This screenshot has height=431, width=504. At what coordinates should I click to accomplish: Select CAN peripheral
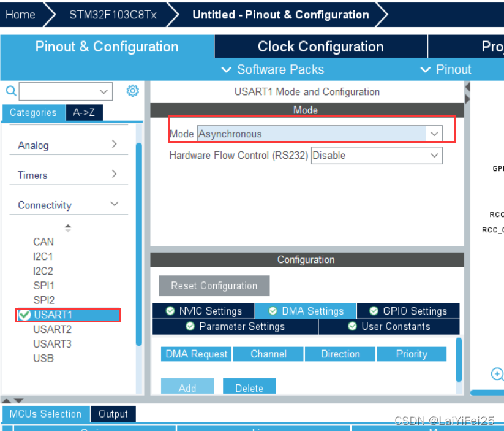pos(43,242)
